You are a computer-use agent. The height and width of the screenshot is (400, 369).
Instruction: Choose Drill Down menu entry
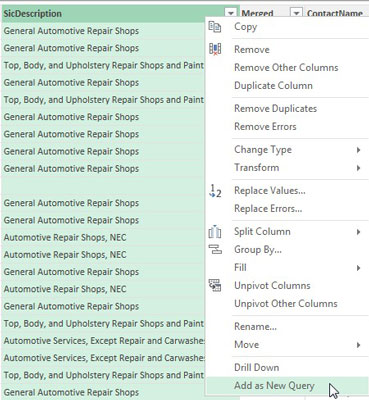(287, 368)
